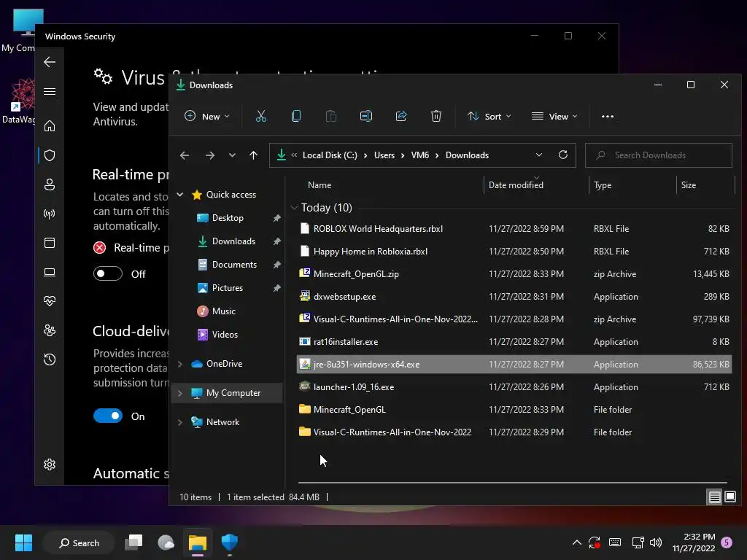Open Protection history clock icon
Screen dimensions: 747x560
pos(50,359)
